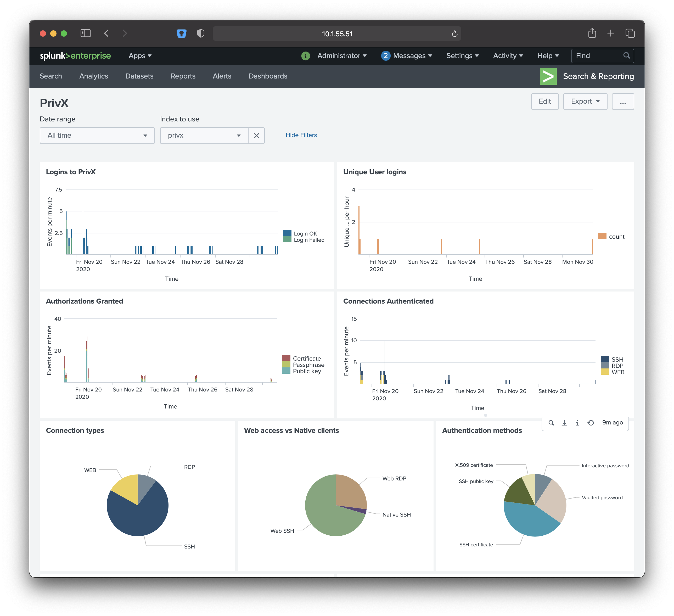Image resolution: width=674 pixels, height=616 pixels.
Task: Click the Messages count badge
Action: [385, 56]
